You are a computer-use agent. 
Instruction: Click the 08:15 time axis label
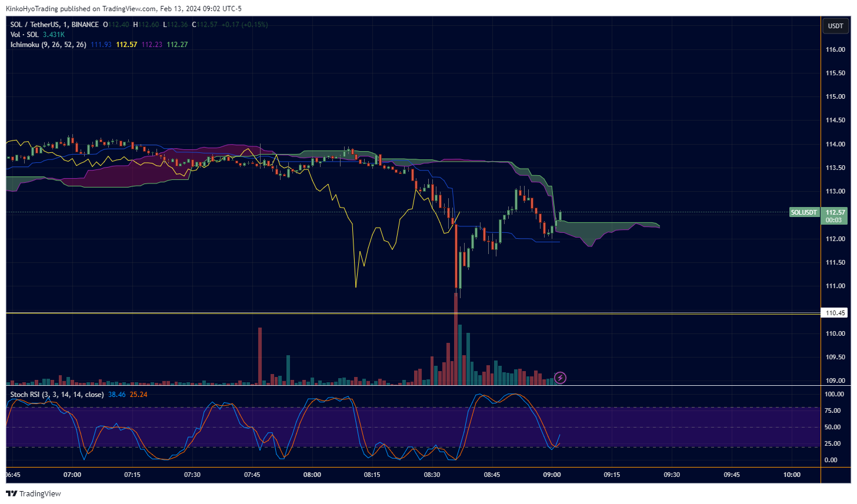(372, 475)
